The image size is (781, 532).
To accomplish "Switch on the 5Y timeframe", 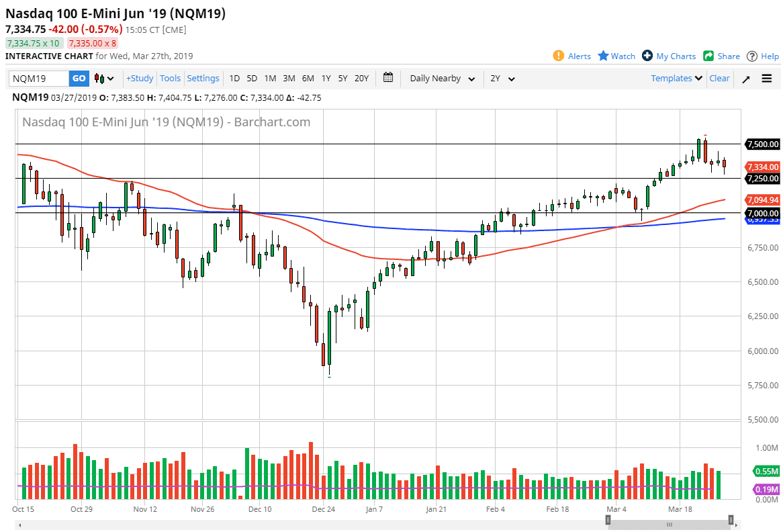I will pos(342,79).
